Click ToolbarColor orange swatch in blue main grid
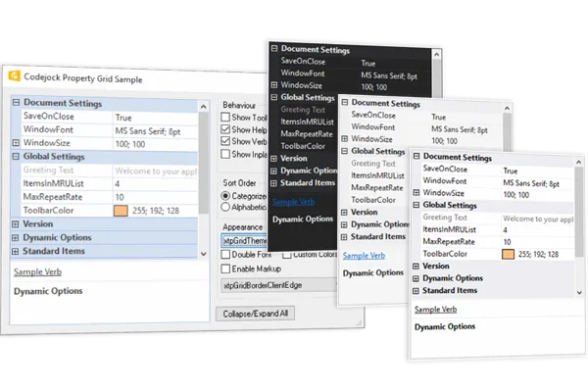 pos(121,211)
